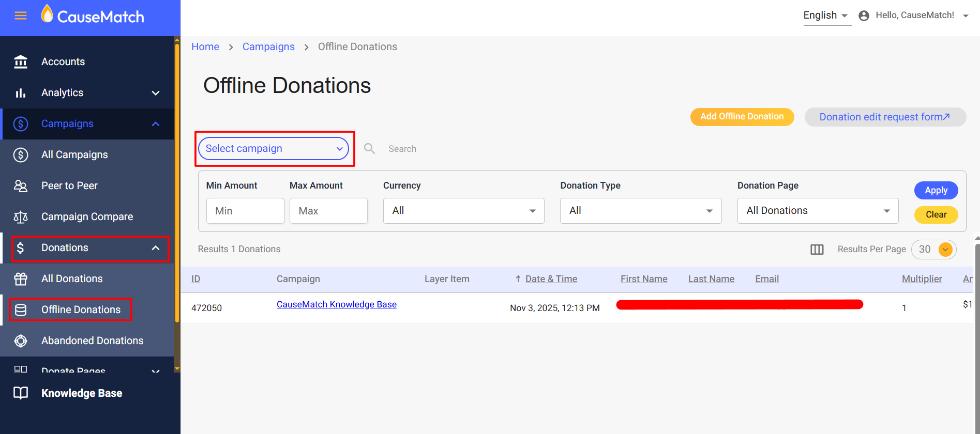The width and height of the screenshot is (980, 434).
Task: Sort by Last Name column
Action: pos(711,279)
